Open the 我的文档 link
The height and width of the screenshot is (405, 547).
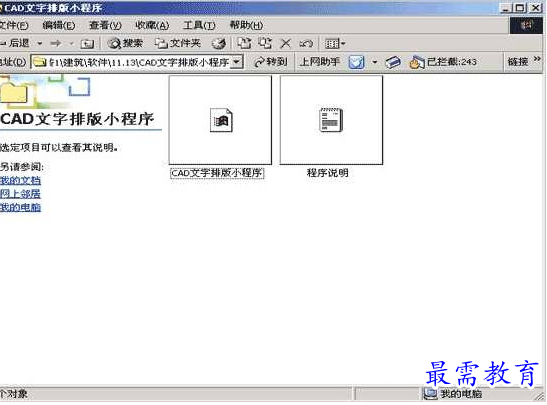[20, 181]
